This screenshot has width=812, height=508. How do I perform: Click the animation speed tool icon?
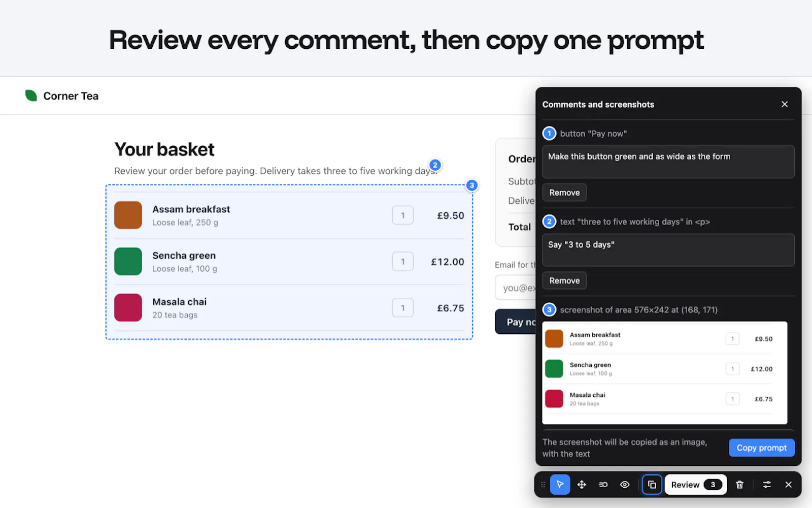click(603, 485)
